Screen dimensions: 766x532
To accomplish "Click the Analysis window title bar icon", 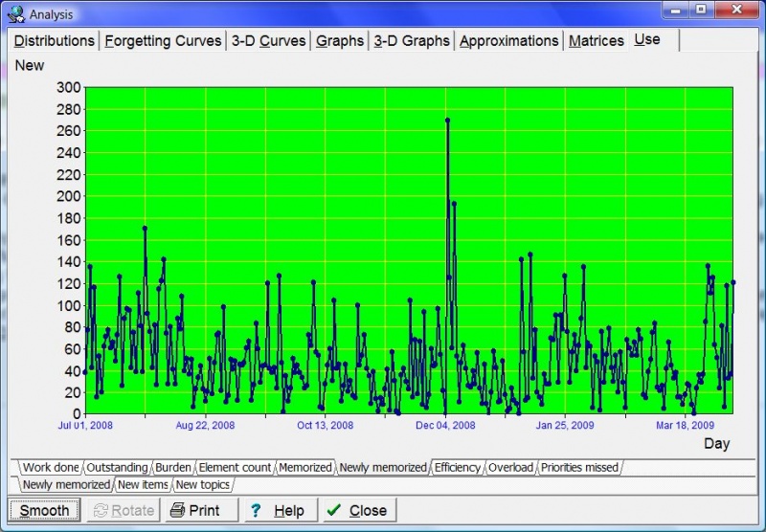I will pyautogui.click(x=15, y=13).
